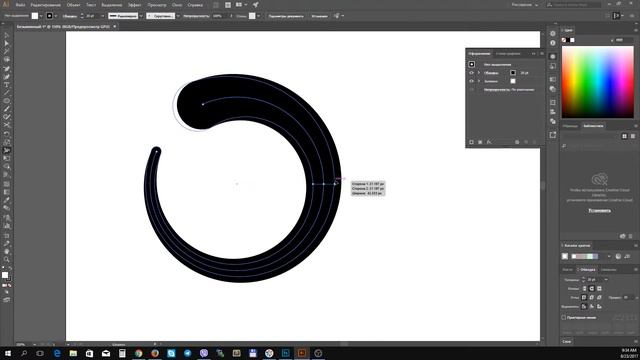Select the Curvature tool
The width and height of the screenshot is (640, 360).
click(7, 76)
